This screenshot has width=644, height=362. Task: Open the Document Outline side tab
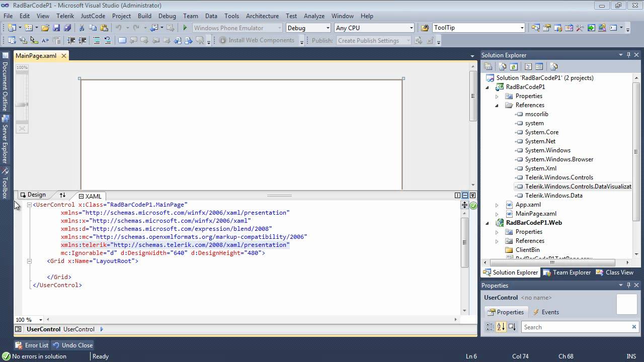[x=5, y=82]
